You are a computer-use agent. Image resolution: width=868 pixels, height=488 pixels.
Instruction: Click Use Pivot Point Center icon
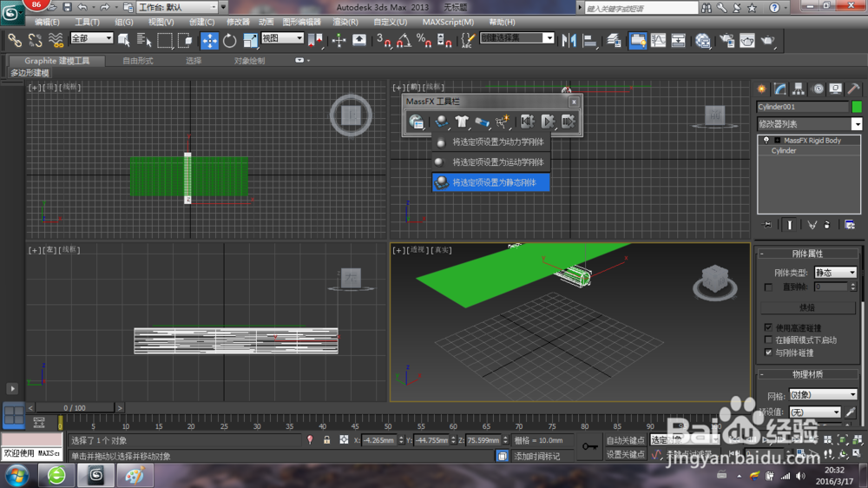click(316, 41)
